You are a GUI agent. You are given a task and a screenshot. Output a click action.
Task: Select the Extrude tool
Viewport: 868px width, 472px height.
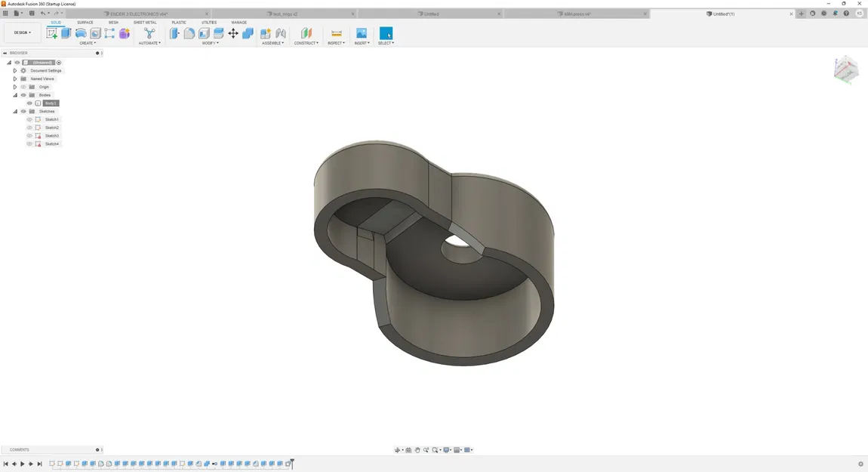66,33
